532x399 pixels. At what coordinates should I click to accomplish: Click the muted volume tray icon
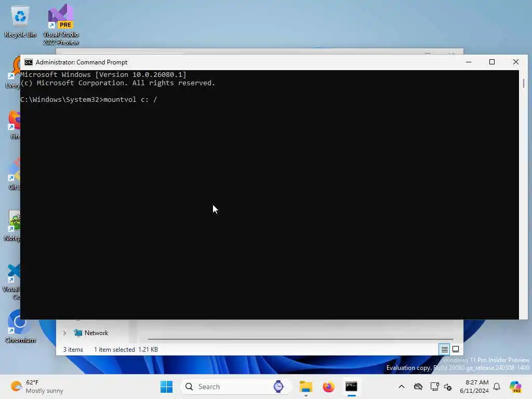click(x=448, y=387)
